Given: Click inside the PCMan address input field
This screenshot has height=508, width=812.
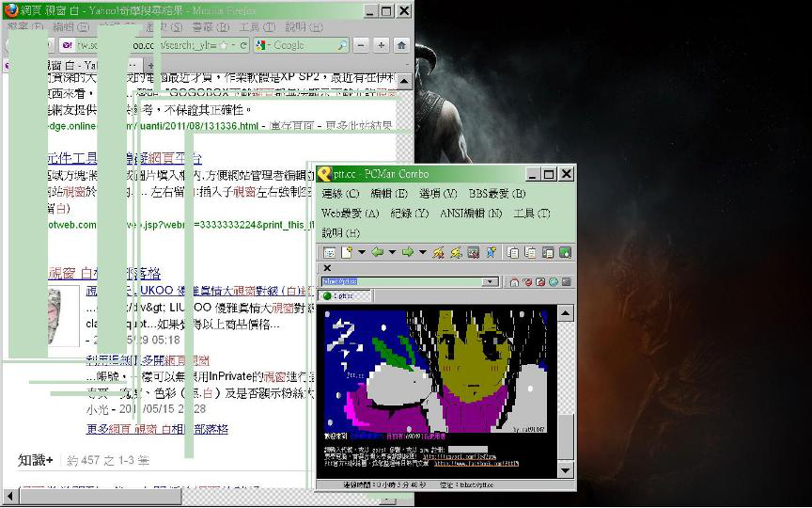Looking at the screenshot, I should [x=402, y=282].
